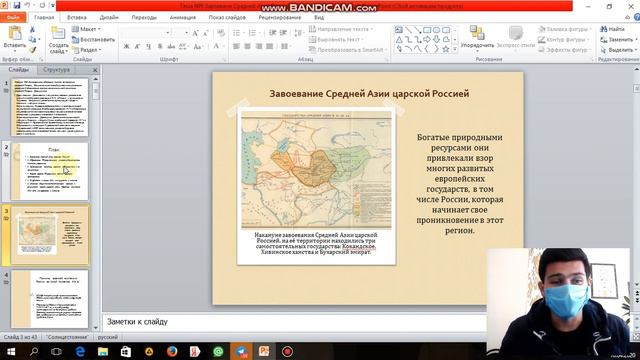Toggle Strikethrough formatting

(x=171, y=47)
